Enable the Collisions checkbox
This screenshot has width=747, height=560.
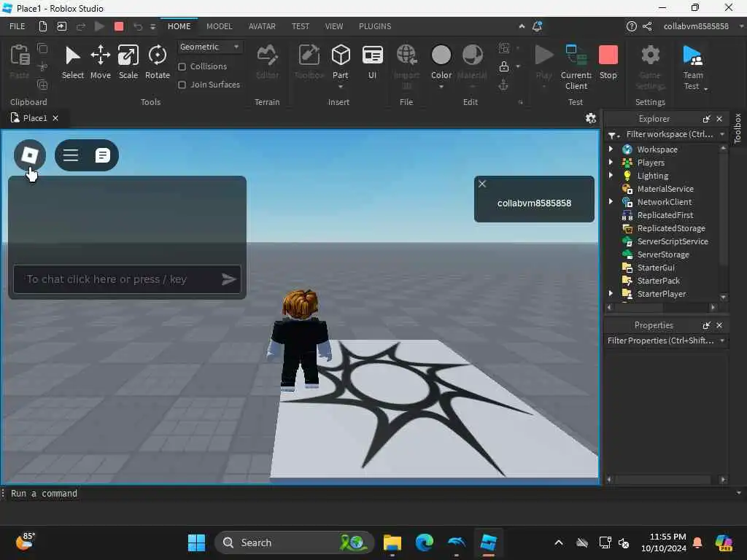click(182, 66)
